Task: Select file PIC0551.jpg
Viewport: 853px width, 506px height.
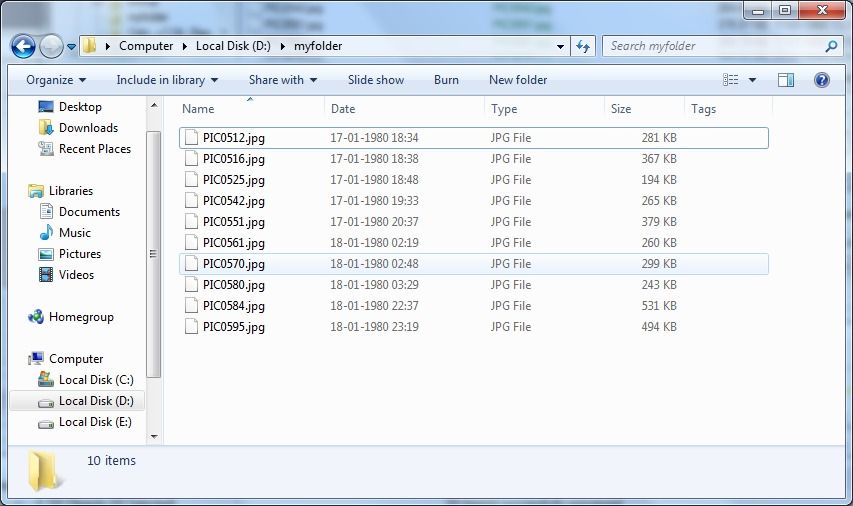Action: click(x=473, y=222)
